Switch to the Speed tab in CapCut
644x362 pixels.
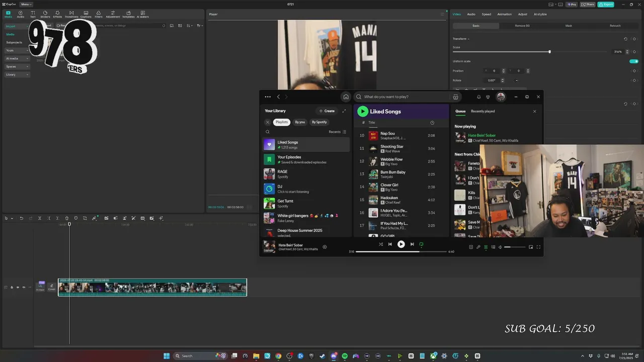click(486, 14)
